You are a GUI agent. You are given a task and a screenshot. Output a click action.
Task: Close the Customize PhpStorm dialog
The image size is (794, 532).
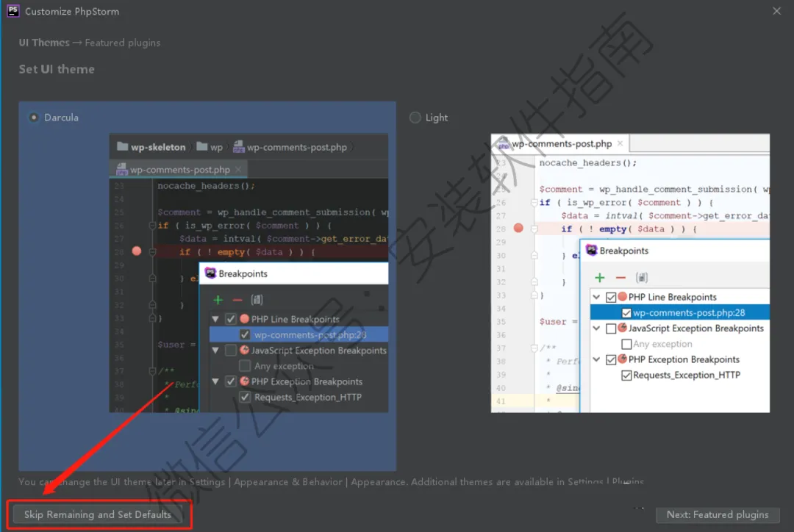click(776, 11)
